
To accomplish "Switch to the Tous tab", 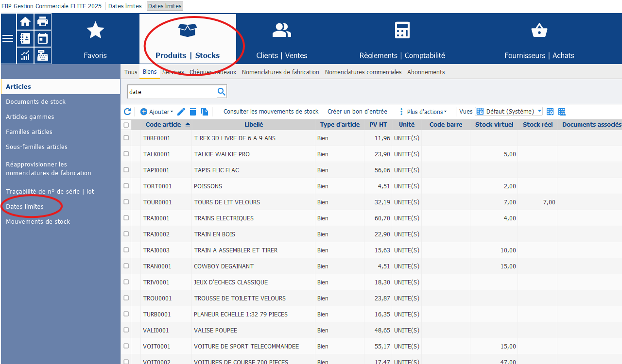I will (131, 72).
